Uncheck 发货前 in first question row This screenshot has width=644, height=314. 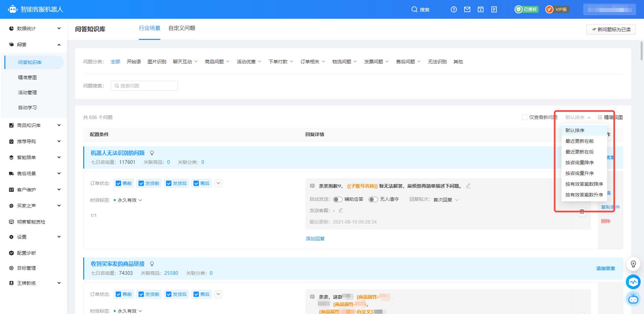click(141, 183)
